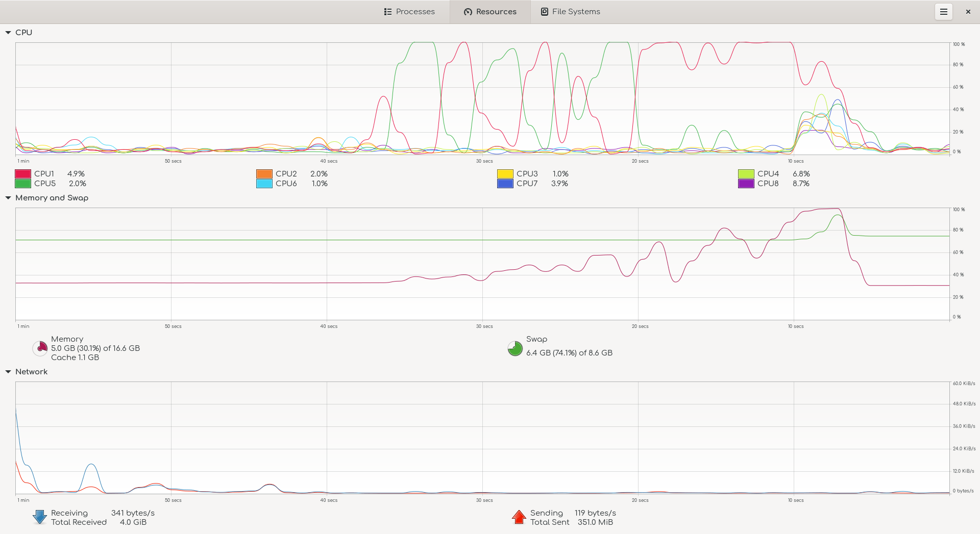The height and width of the screenshot is (534, 980).
Task: Click the red Sending arrow icon
Action: pyautogui.click(x=519, y=517)
